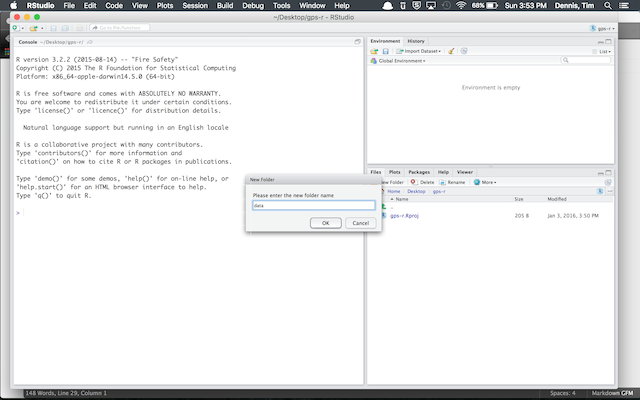The width and height of the screenshot is (640, 400).
Task: Click the Print icon in main toolbar
Action: (80, 28)
